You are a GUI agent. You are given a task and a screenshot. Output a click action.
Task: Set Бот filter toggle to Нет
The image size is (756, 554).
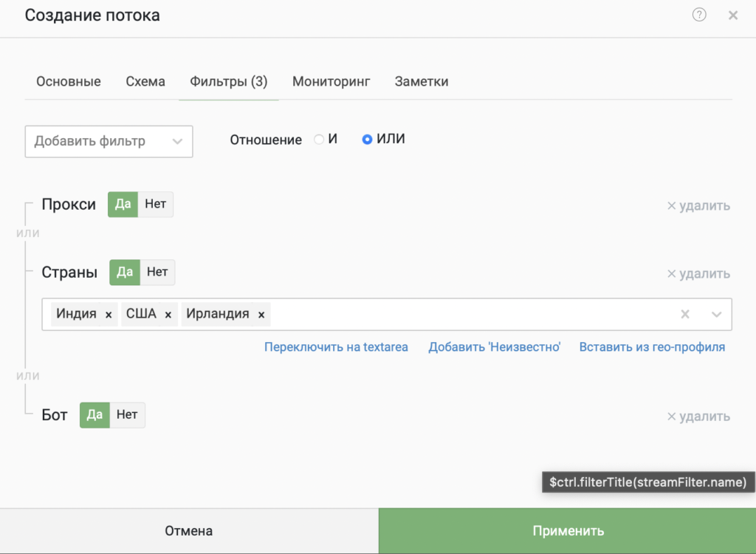[127, 414]
